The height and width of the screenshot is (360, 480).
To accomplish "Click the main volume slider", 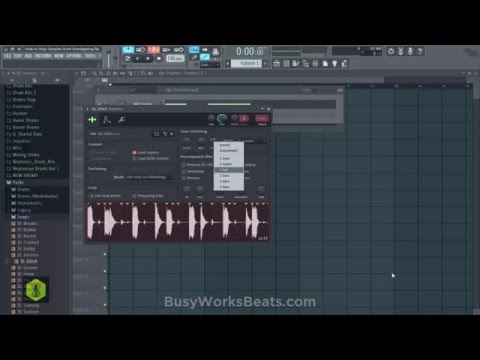I will (108, 59).
